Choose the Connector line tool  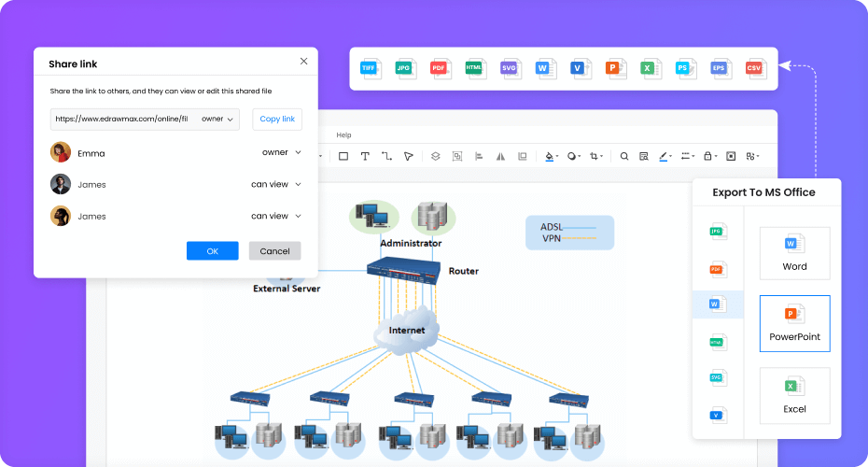click(x=386, y=157)
